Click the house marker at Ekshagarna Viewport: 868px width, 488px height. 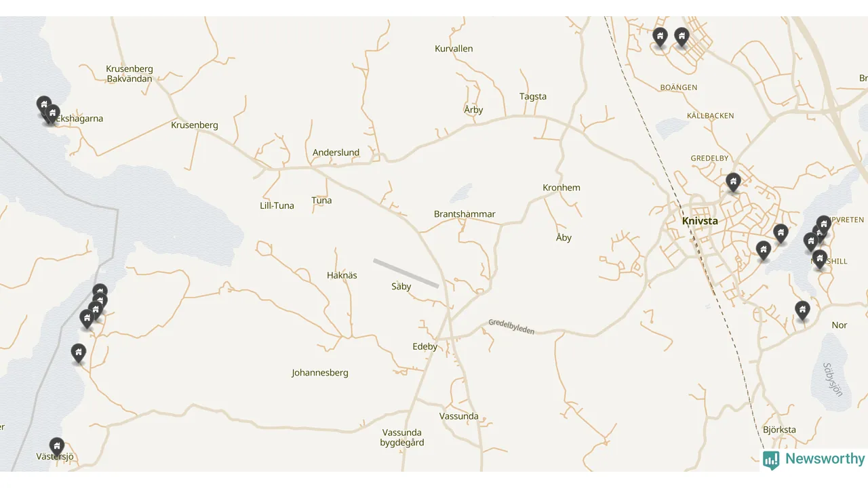pyautogui.click(x=52, y=114)
